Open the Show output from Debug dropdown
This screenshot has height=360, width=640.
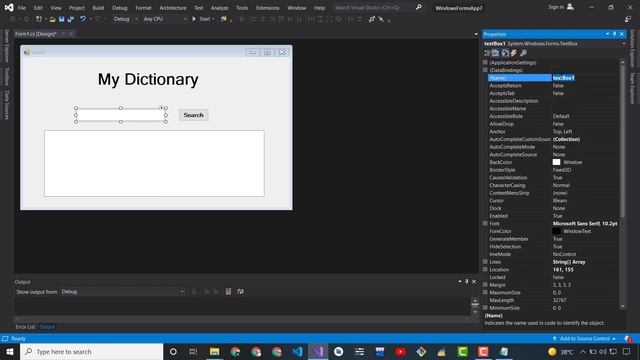point(123,291)
